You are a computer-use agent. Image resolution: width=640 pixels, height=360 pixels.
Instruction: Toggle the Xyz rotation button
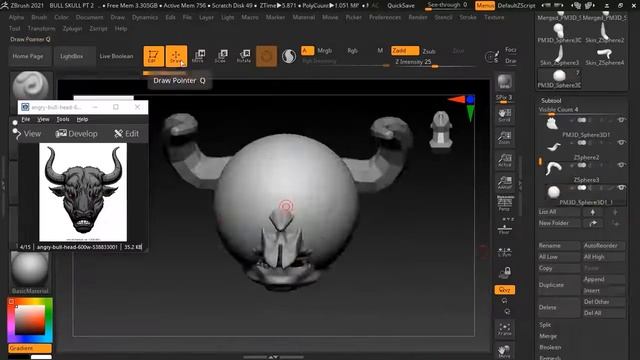(x=504, y=290)
